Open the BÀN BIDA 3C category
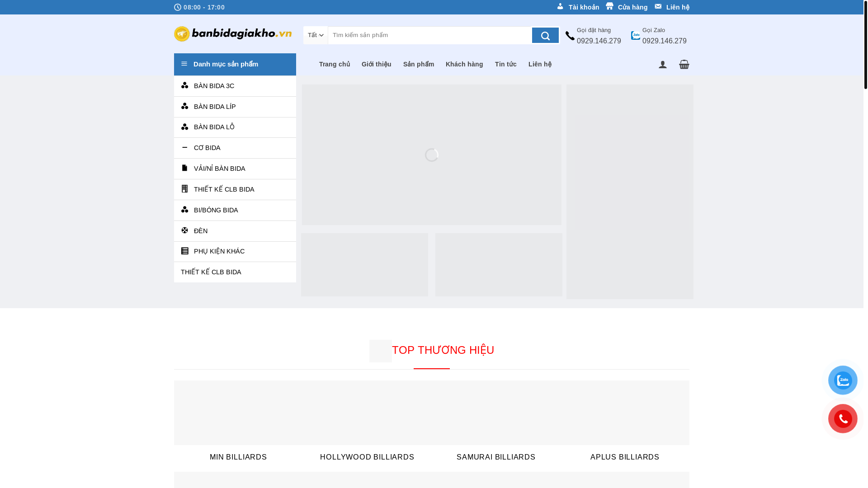This screenshot has width=868, height=488. click(235, 86)
